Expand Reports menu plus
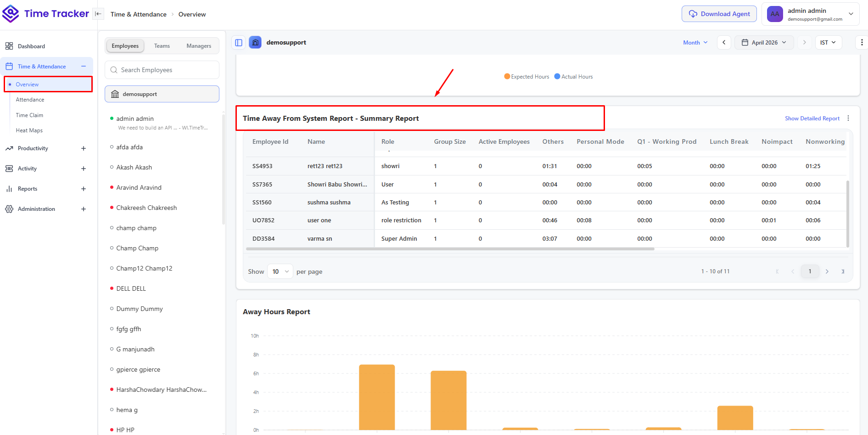Screen dimensions: 868x435 click(x=84, y=189)
